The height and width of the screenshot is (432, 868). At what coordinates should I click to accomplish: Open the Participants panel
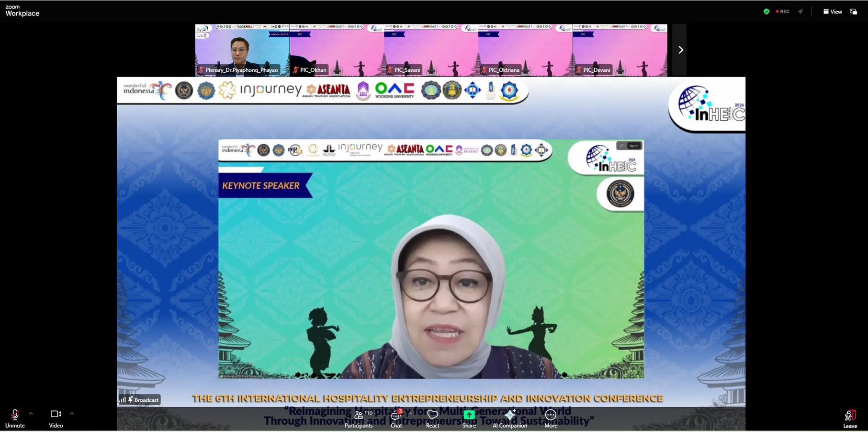pos(359,419)
